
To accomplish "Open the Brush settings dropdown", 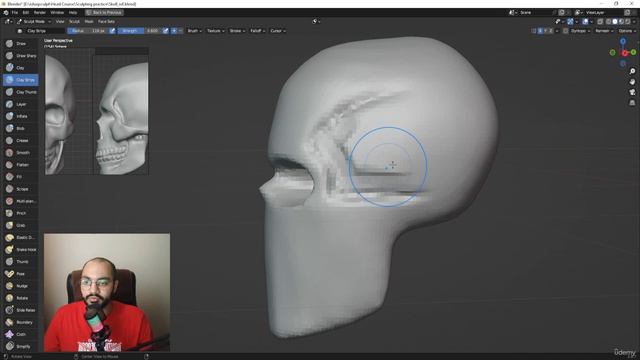I will point(194,31).
